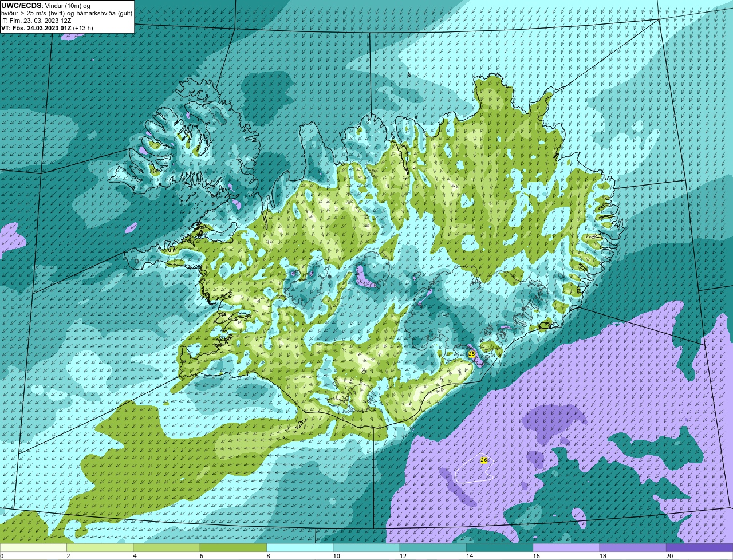Select the 4–6 m/s green legend swatch
Screen dimensions: 733x560
point(167,548)
